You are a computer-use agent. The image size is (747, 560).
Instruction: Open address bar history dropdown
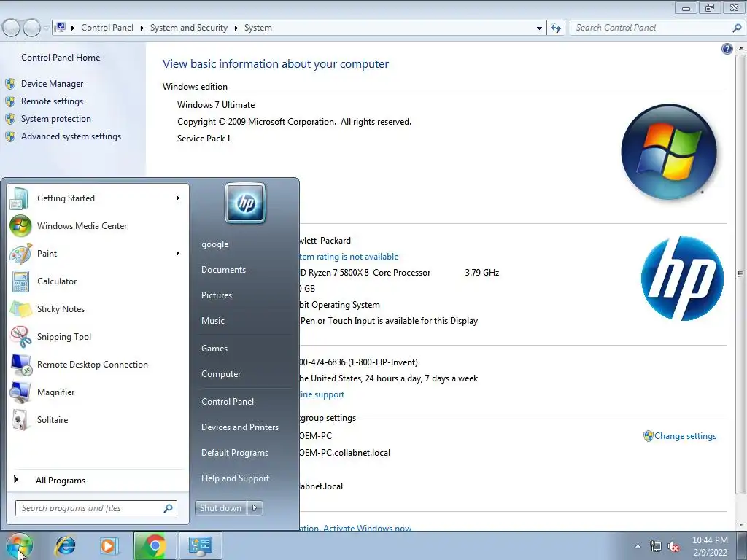click(539, 28)
